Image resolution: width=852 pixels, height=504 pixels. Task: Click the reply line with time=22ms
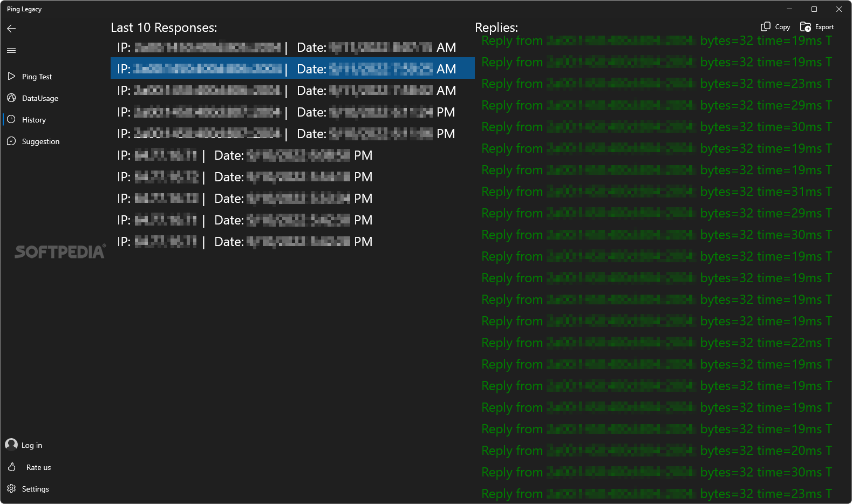pyautogui.click(x=657, y=343)
